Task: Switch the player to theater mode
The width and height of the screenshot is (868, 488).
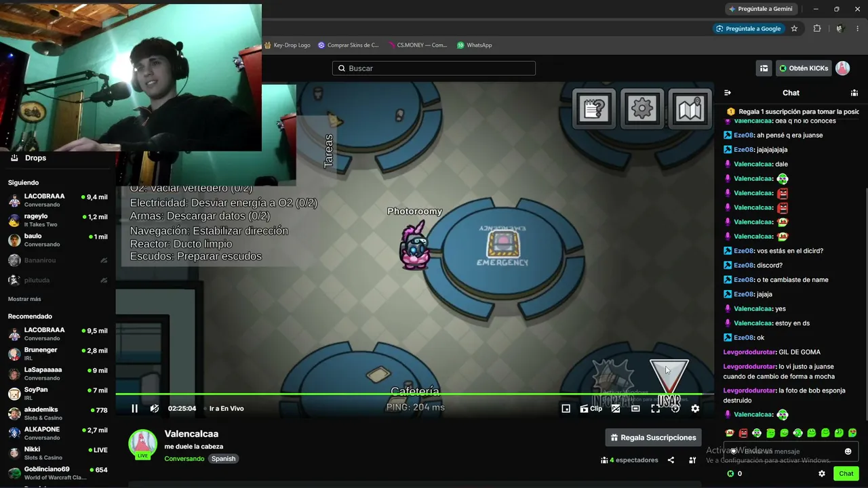Action: click(x=635, y=408)
